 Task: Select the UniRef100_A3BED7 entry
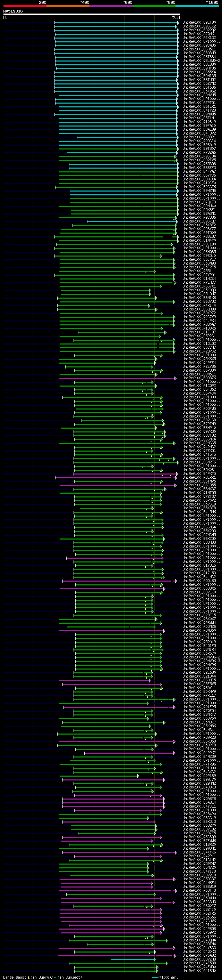(x=199, y=237)
